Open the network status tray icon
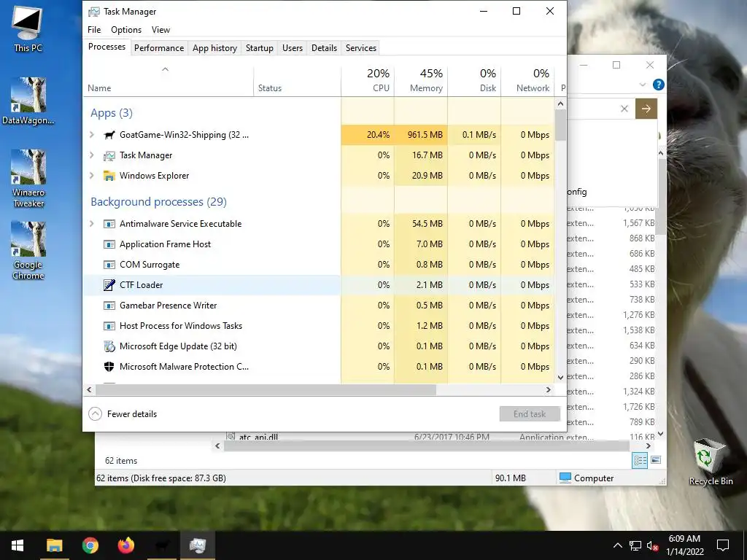 (635, 545)
